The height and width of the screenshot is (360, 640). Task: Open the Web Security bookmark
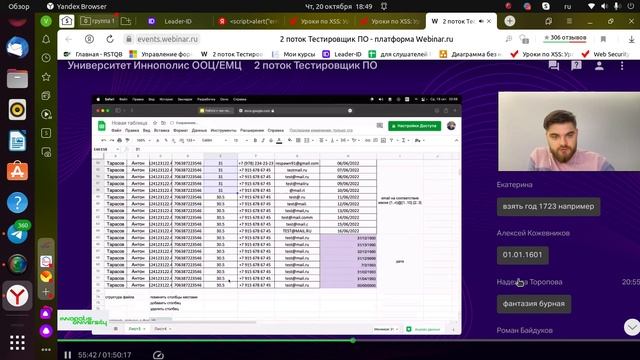click(606, 54)
